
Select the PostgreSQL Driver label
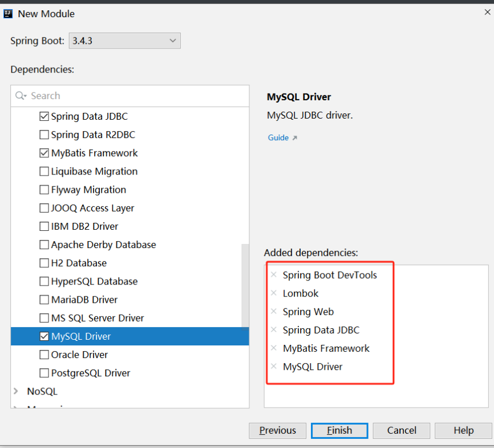point(91,373)
